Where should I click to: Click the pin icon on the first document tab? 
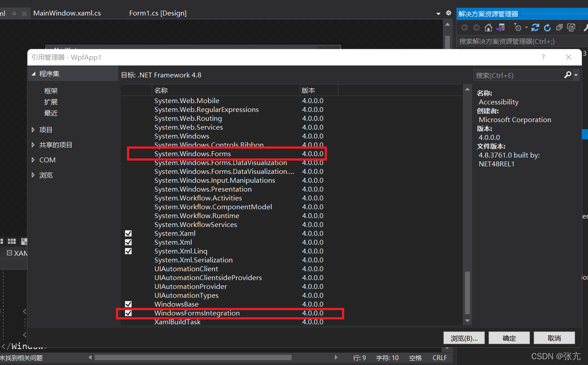click(14, 13)
